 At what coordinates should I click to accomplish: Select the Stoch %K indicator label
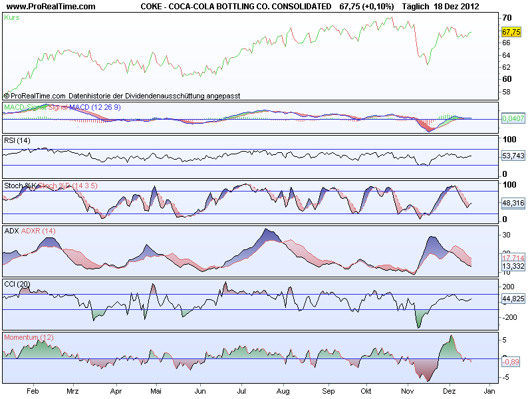[x=20, y=186]
